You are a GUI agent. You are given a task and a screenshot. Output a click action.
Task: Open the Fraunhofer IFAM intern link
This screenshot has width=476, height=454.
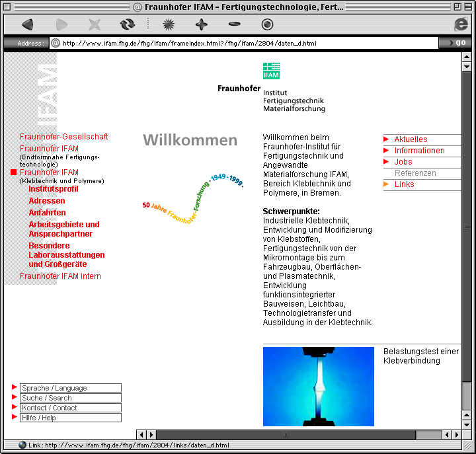coord(60,276)
